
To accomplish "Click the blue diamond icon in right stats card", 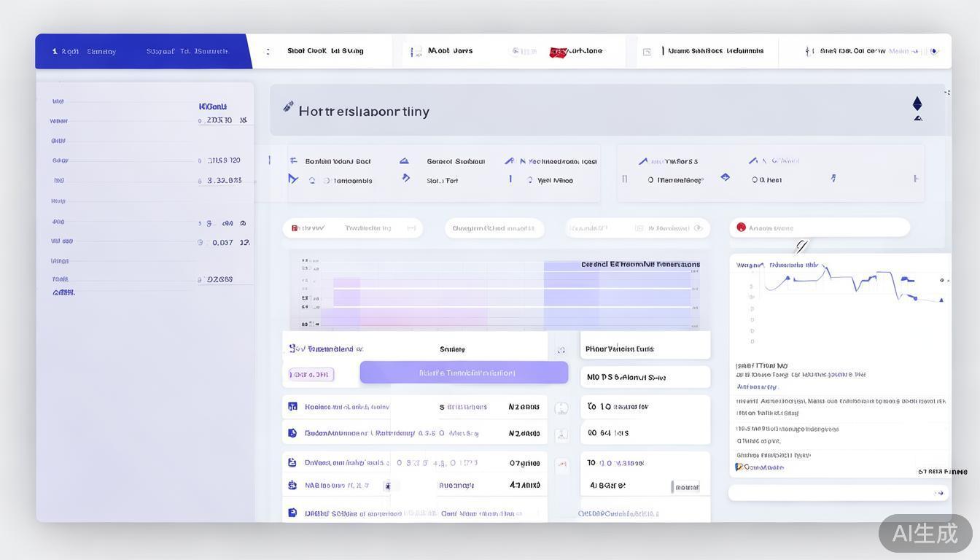I will (725, 177).
